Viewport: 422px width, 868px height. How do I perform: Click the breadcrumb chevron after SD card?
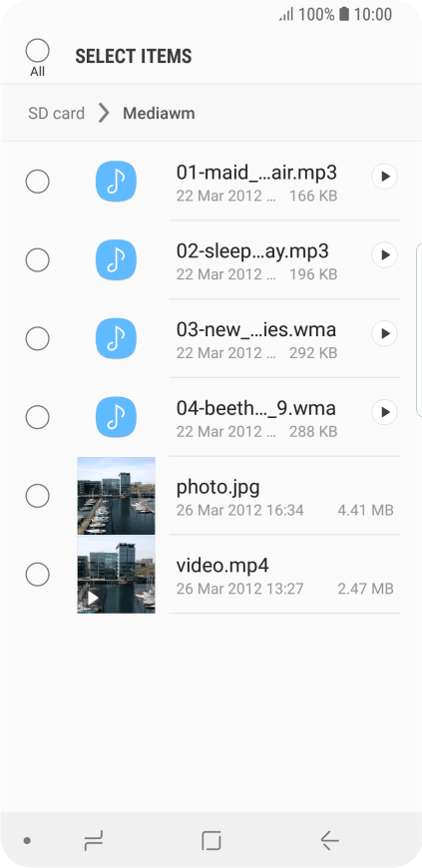[x=104, y=114]
